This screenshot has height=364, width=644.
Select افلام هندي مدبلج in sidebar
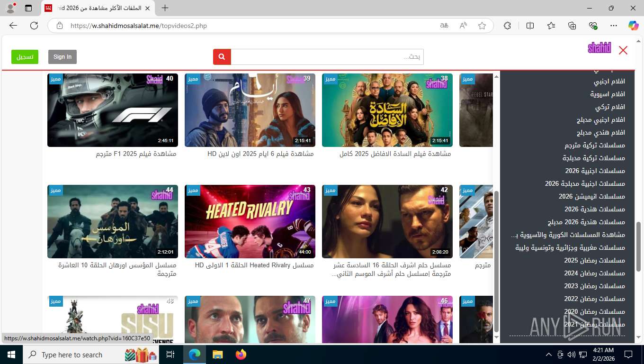601,133
